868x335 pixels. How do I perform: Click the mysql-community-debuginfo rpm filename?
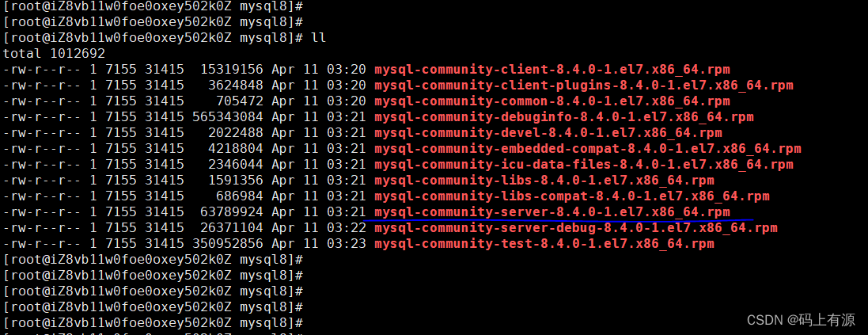(x=563, y=117)
